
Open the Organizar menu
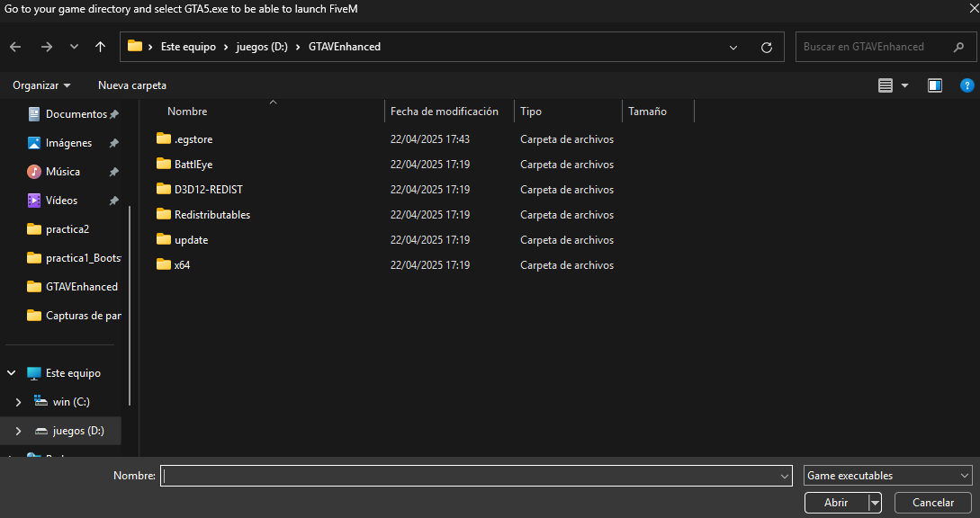point(41,85)
